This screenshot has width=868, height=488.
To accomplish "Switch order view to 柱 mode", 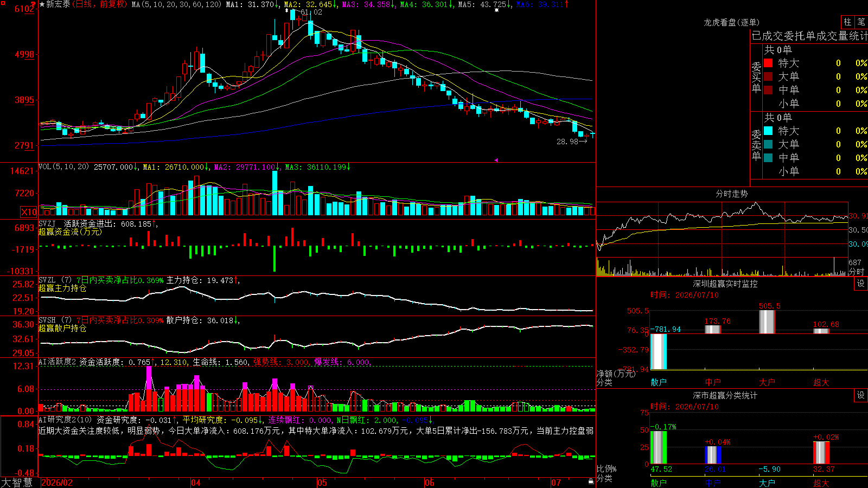I will (x=847, y=22).
